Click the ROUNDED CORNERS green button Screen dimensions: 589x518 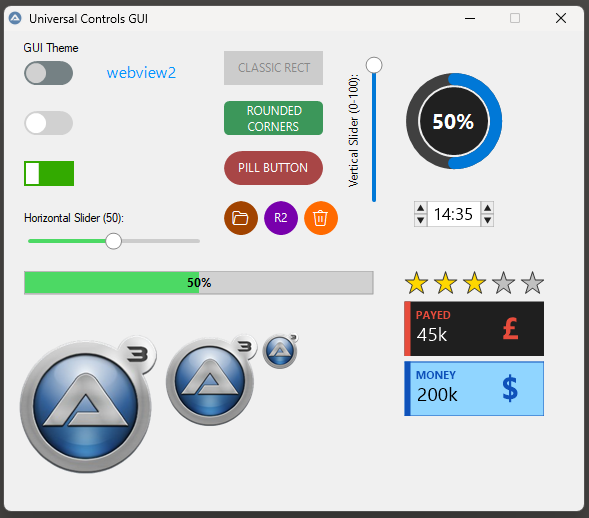273,118
